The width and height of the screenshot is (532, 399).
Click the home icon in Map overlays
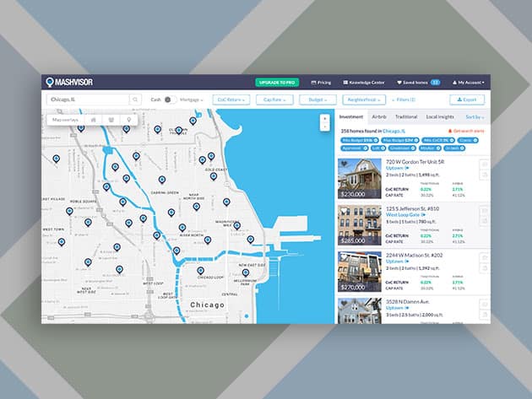click(93, 121)
